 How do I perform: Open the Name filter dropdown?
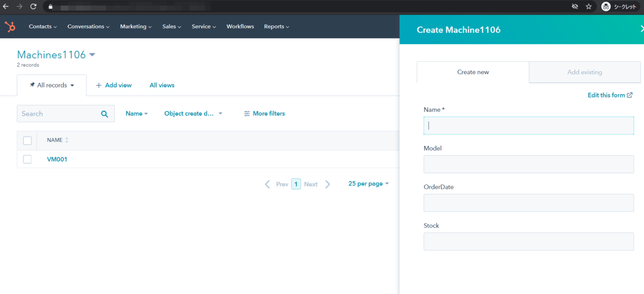(x=137, y=113)
